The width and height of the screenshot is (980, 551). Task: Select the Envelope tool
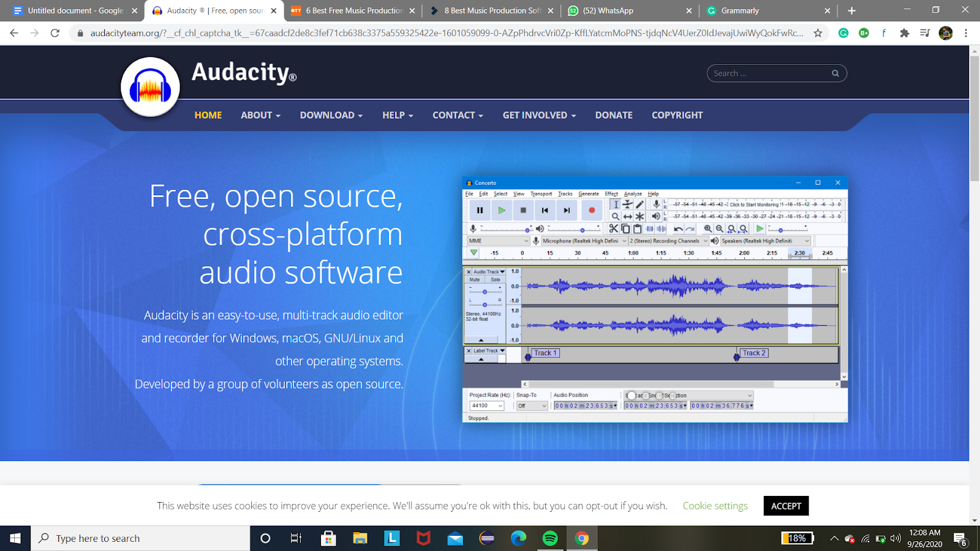(x=628, y=204)
